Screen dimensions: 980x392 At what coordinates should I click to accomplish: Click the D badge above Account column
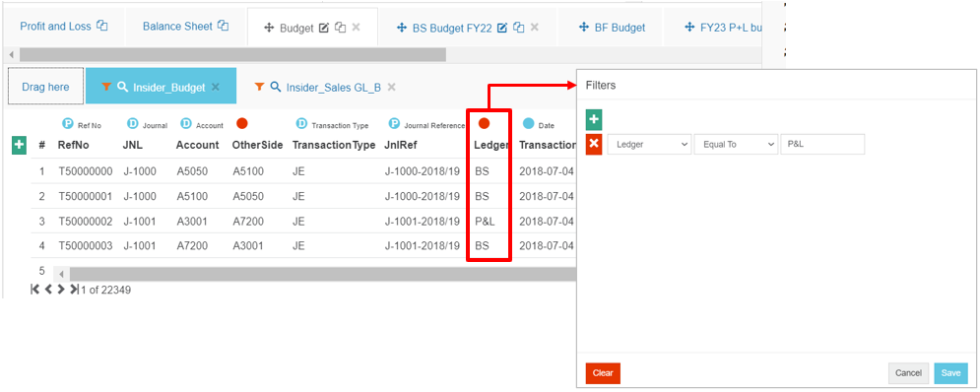186,124
